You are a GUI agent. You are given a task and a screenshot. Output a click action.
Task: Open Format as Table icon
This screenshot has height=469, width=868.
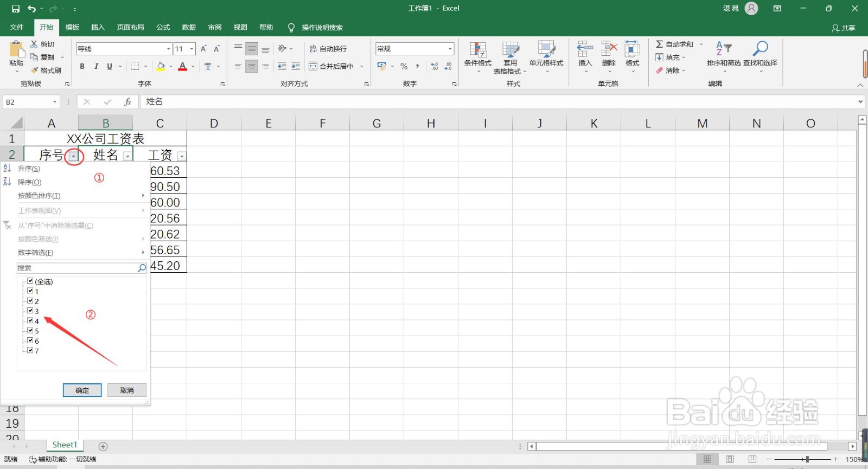tap(510, 49)
